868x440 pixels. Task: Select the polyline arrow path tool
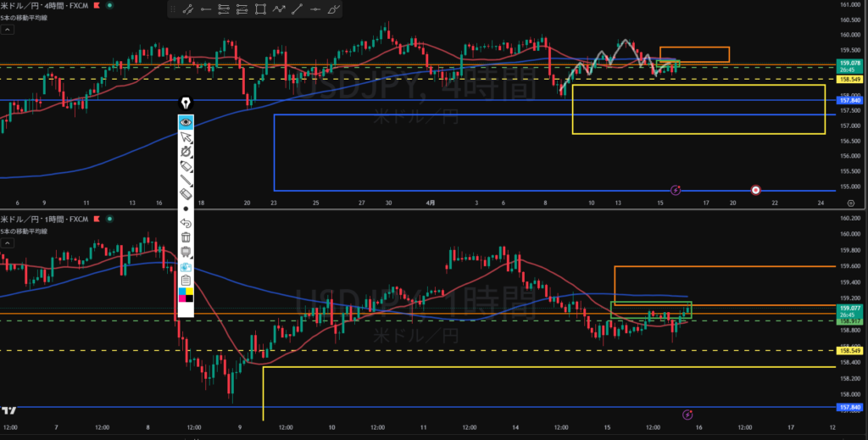279,10
